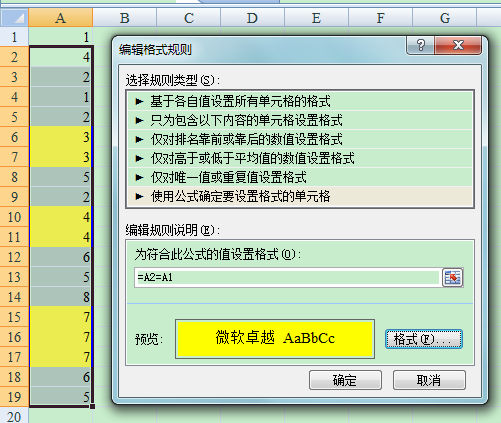Click cell A19 containing 5
The width and height of the screenshot is (501, 423).
(x=60, y=397)
